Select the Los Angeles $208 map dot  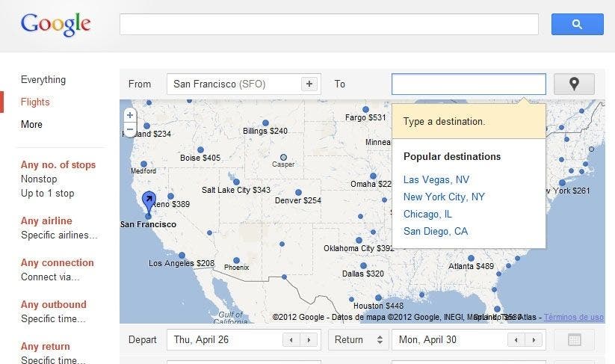(182, 256)
